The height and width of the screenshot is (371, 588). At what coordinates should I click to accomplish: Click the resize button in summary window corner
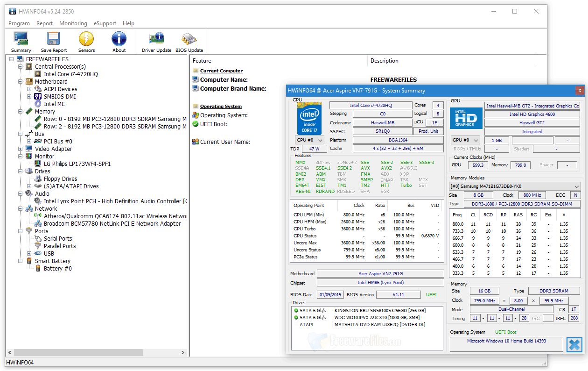coord(574,345)
